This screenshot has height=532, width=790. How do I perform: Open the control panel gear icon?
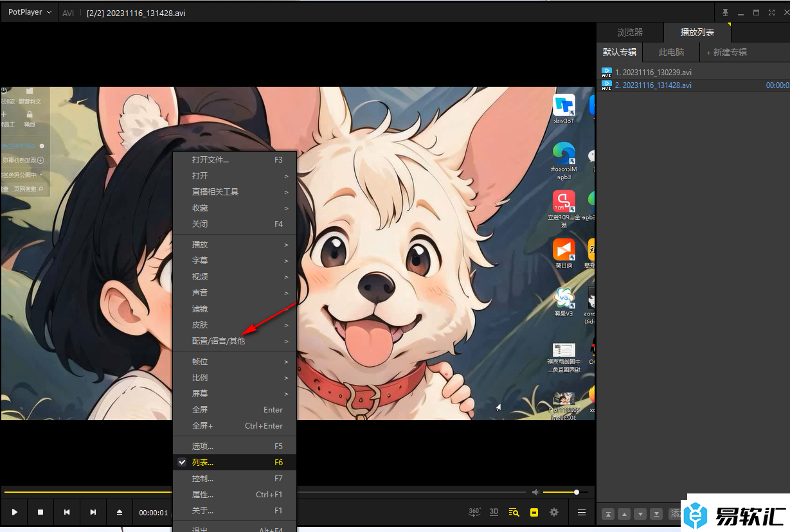click(554, 512)
